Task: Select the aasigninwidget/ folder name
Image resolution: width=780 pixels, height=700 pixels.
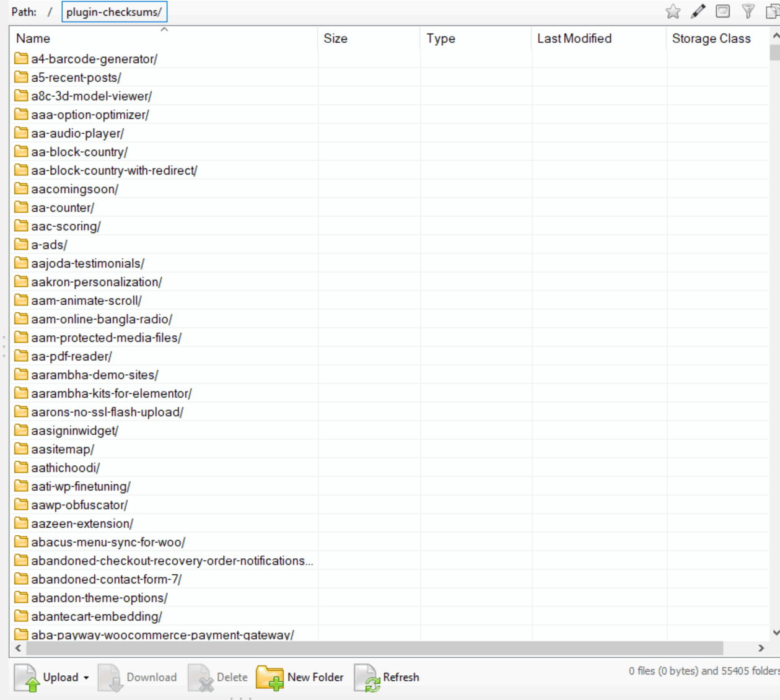Action: coord(75,431)
